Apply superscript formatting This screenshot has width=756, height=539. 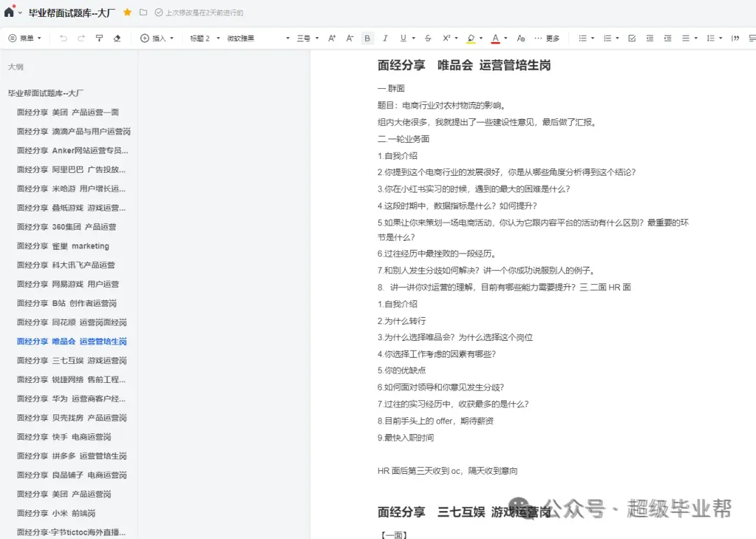[x=446, y=38]
